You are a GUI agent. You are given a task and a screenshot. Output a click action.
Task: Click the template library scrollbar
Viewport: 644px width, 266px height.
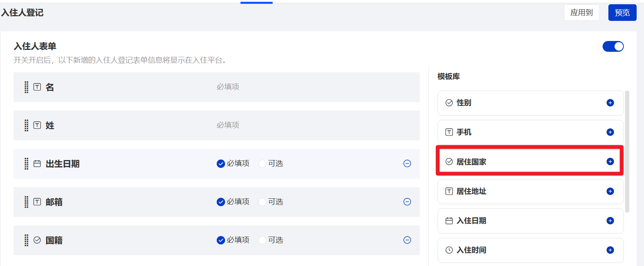[x=627, y=151]
